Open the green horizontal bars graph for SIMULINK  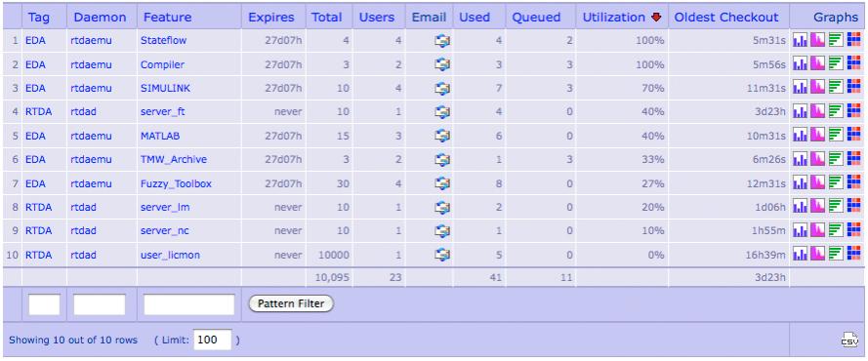[836, 88]
